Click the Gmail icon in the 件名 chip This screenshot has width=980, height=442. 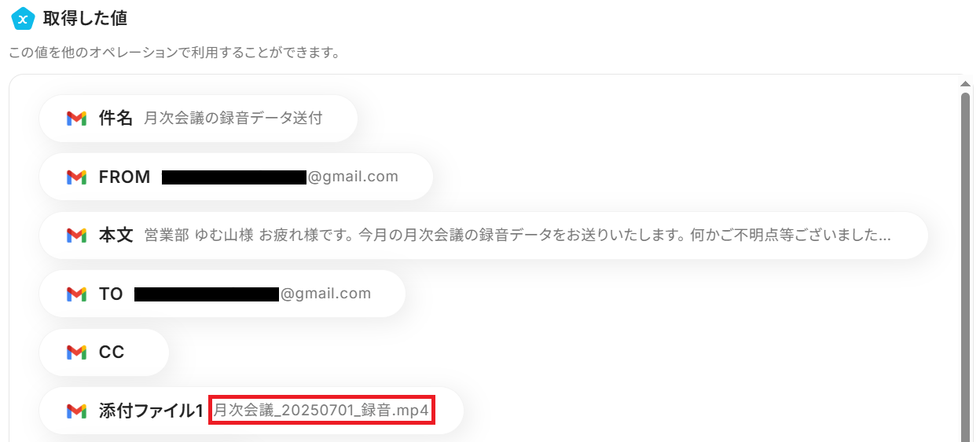click(x=76, y=119)
